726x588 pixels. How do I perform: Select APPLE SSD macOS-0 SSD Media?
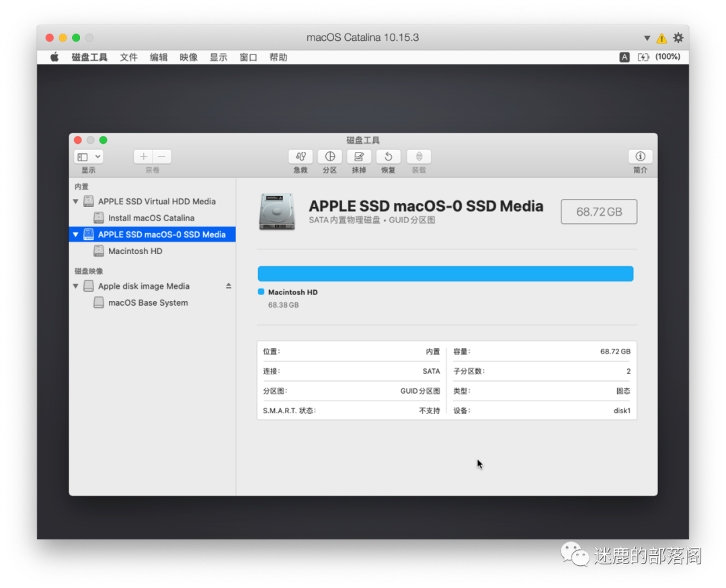153,235
